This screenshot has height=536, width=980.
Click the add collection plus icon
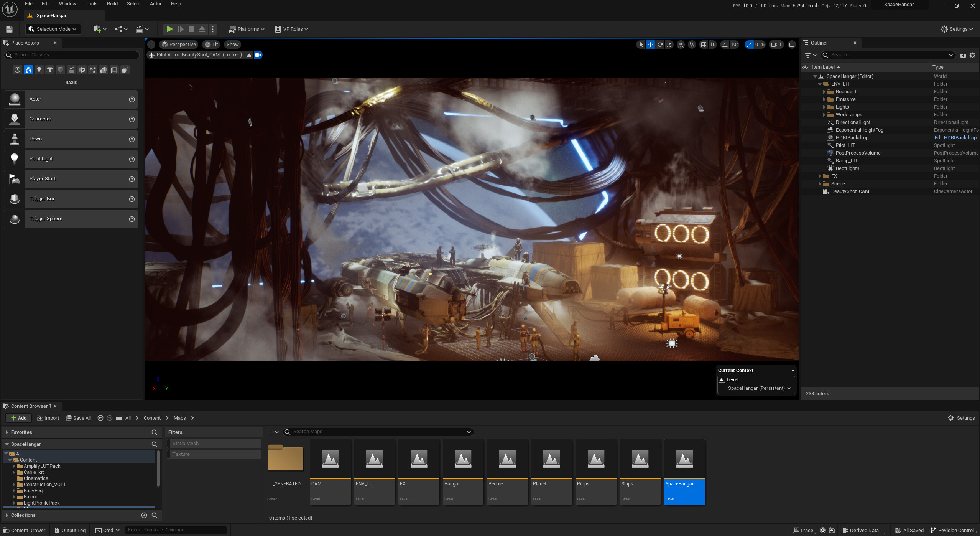(144, 515)
